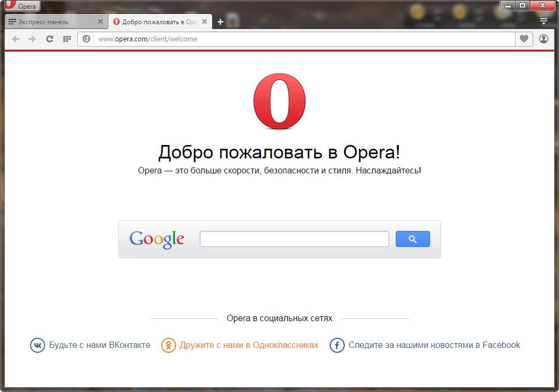
Task: Open the Facebook circle icon
Action: coord(337,345)
